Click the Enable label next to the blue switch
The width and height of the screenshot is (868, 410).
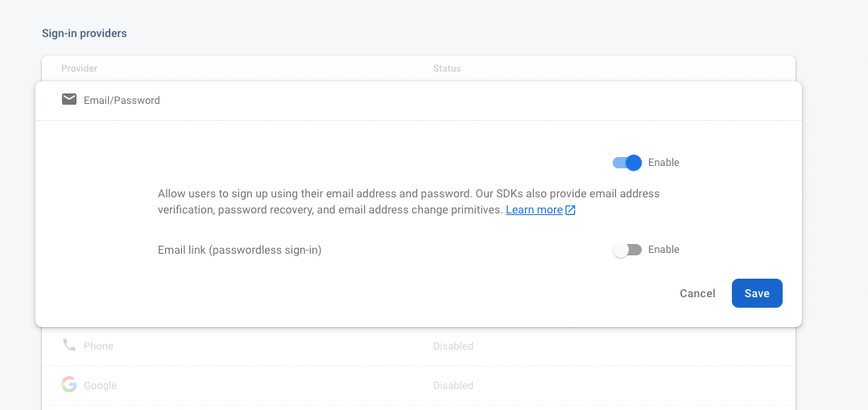point(663,163)
